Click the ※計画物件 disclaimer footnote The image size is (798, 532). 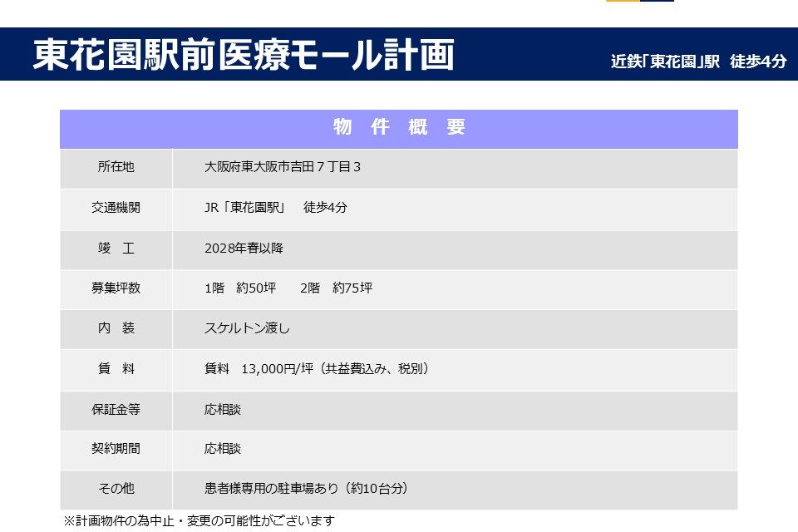pos(199,521)
